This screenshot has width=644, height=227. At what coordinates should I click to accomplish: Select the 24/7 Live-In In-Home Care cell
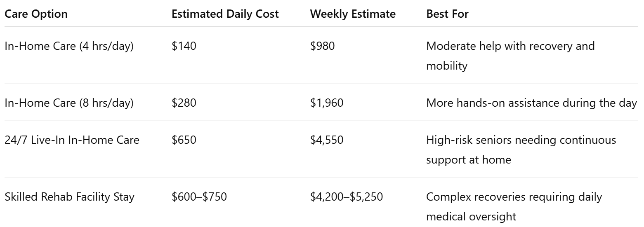[72, 140]
